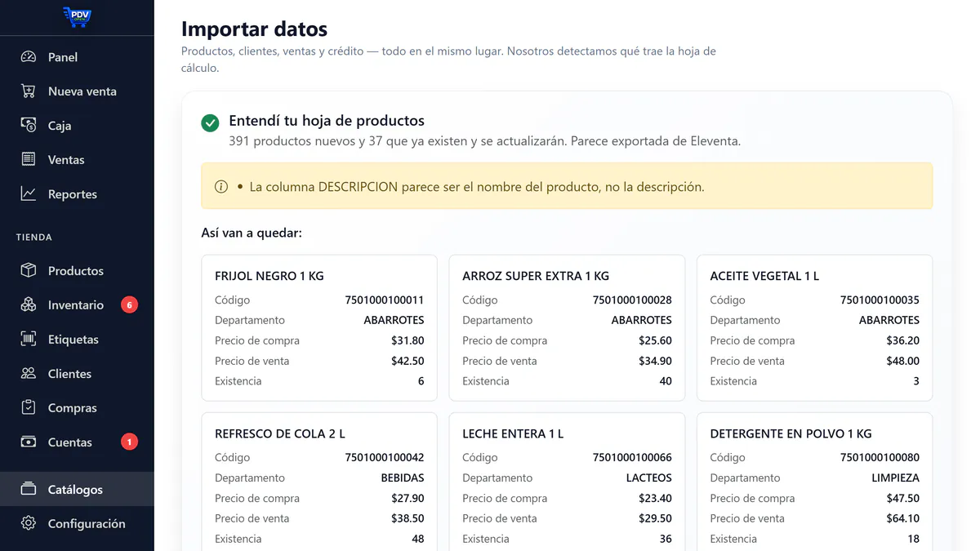Click the Productos box icon
980x551 pixels.
click(x=29, y=271)
